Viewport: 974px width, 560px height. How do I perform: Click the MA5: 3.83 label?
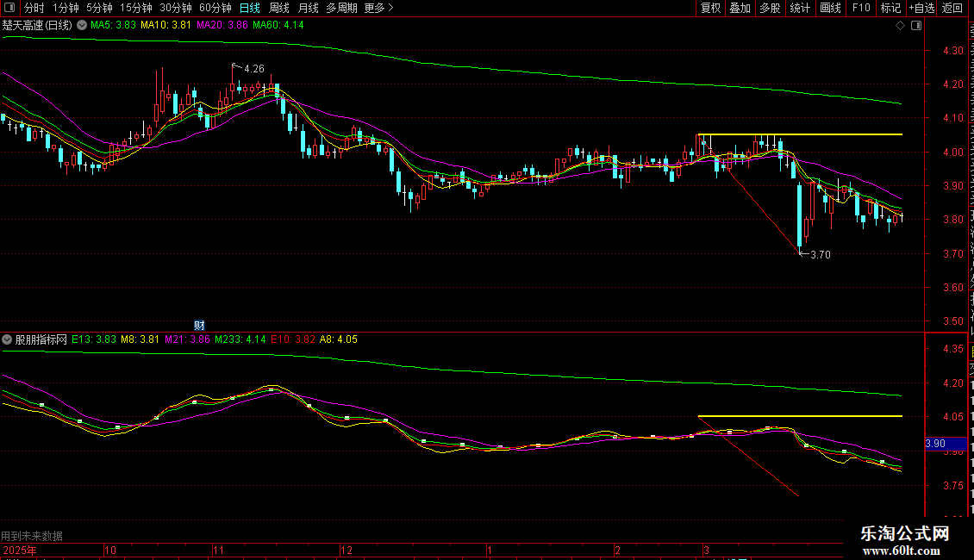[x=113, y=26]
